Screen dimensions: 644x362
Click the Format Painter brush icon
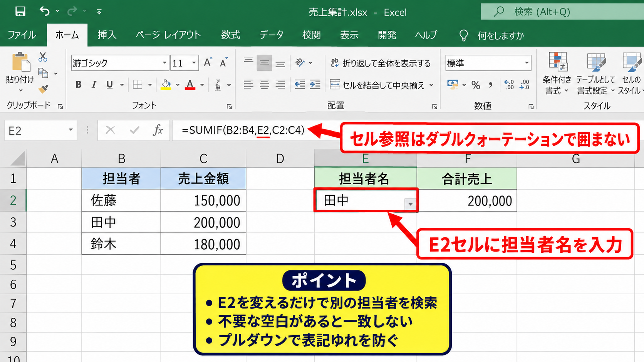click(x=43, y=89)
